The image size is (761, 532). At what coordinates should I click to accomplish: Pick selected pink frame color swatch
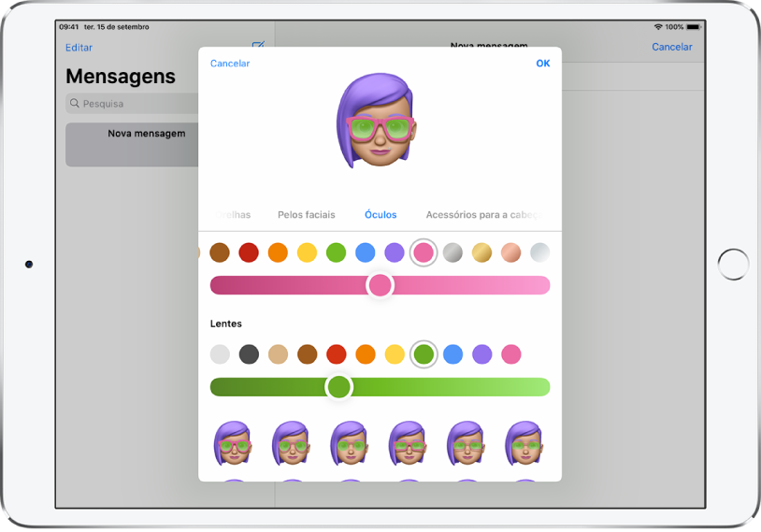click(424, 252)
